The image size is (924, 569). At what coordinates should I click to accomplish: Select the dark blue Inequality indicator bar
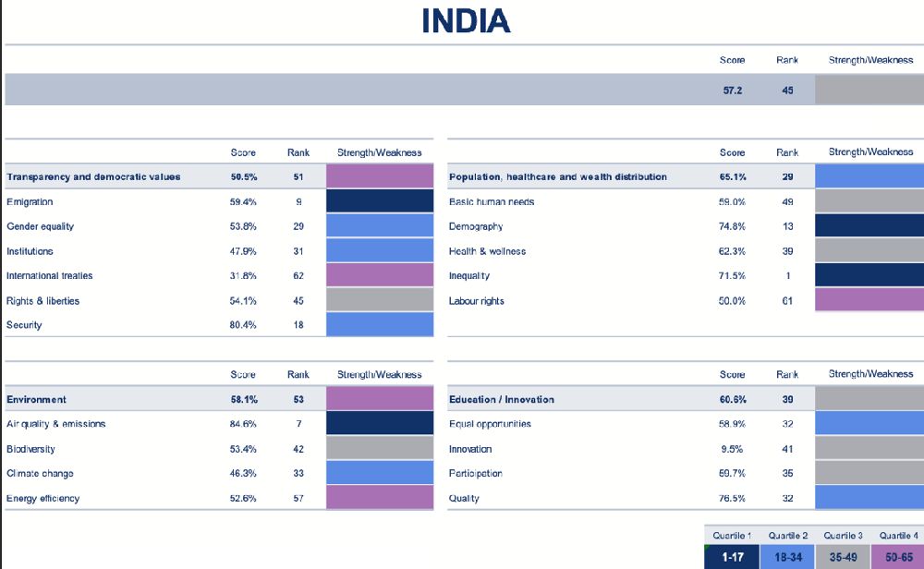869,275
